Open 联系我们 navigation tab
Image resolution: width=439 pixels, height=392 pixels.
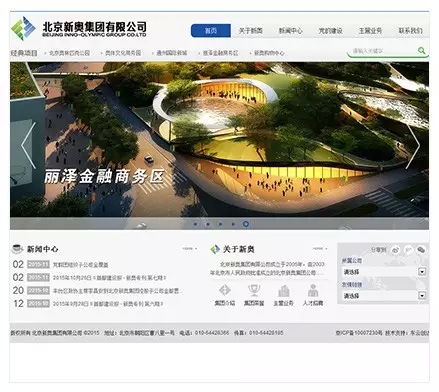pos(410,31)
